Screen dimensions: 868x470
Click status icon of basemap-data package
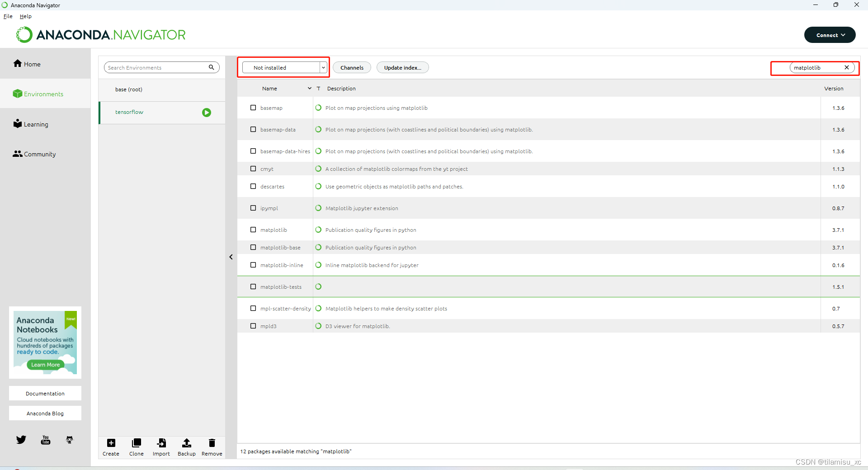tap(318, 129)
